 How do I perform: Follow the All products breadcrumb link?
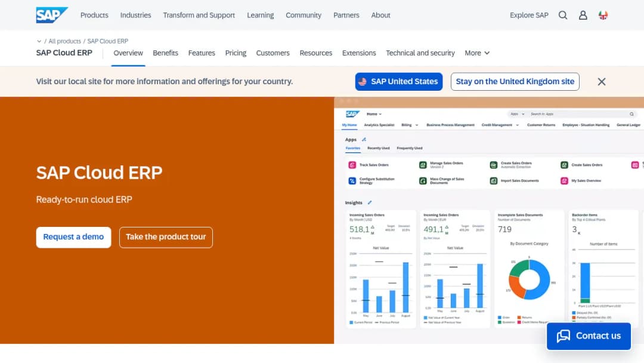click(x=64, y=41)
